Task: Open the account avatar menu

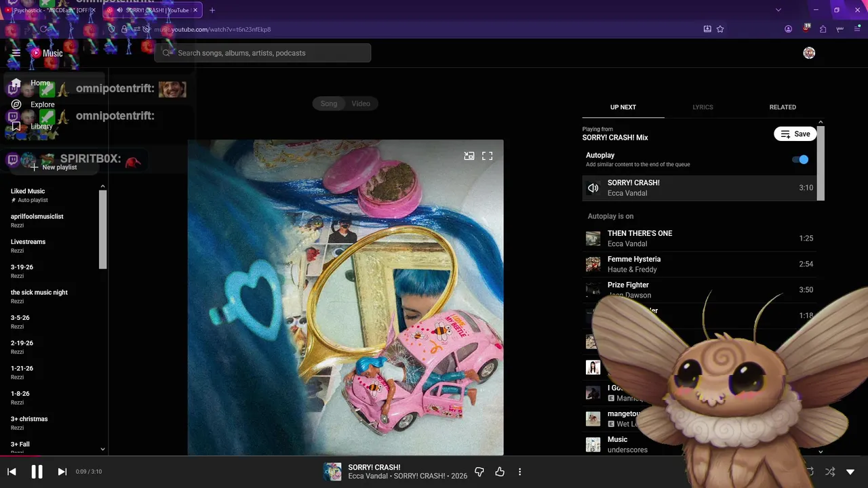Action: 809,53
